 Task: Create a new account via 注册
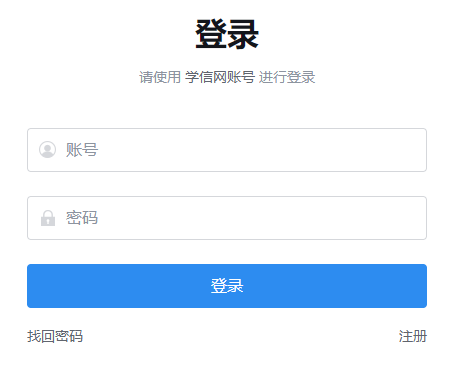(x=413, y=336)
